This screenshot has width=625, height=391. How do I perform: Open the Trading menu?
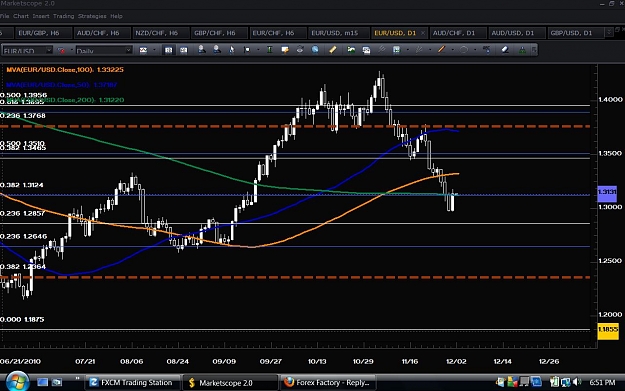[63, 16]
